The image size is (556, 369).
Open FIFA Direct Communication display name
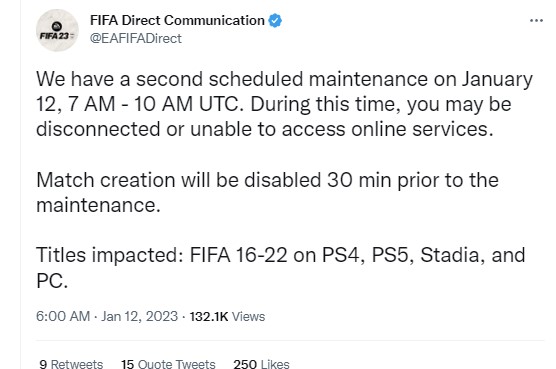pos(177,21)
